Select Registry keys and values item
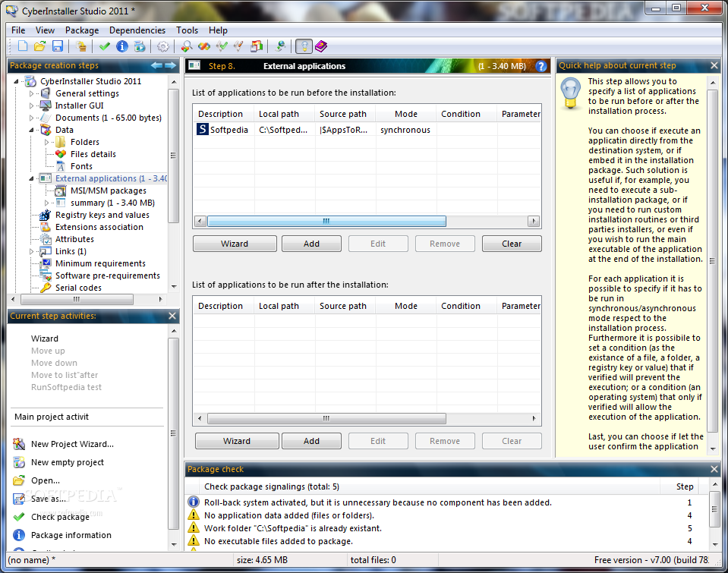 [x=102, y=215]
